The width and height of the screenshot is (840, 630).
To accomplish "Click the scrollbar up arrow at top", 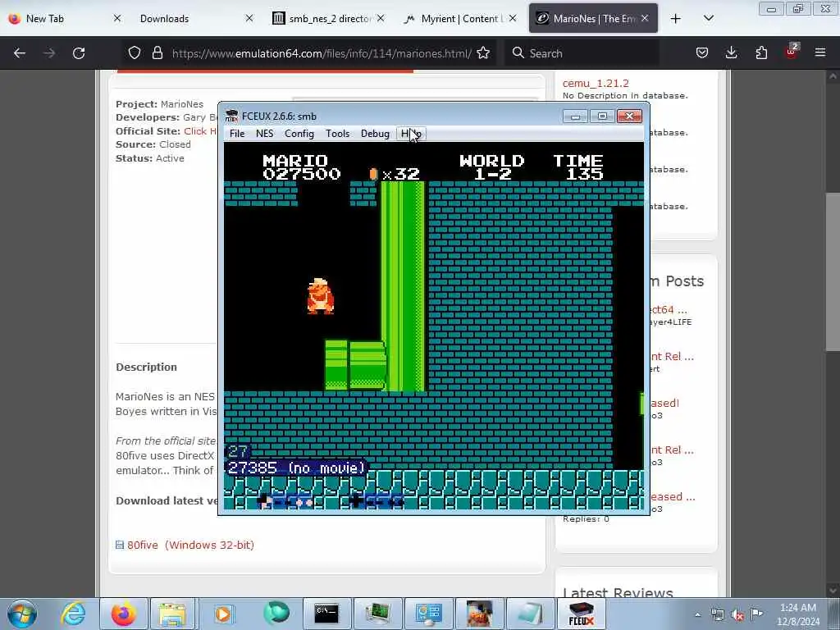I will (833, 76).
